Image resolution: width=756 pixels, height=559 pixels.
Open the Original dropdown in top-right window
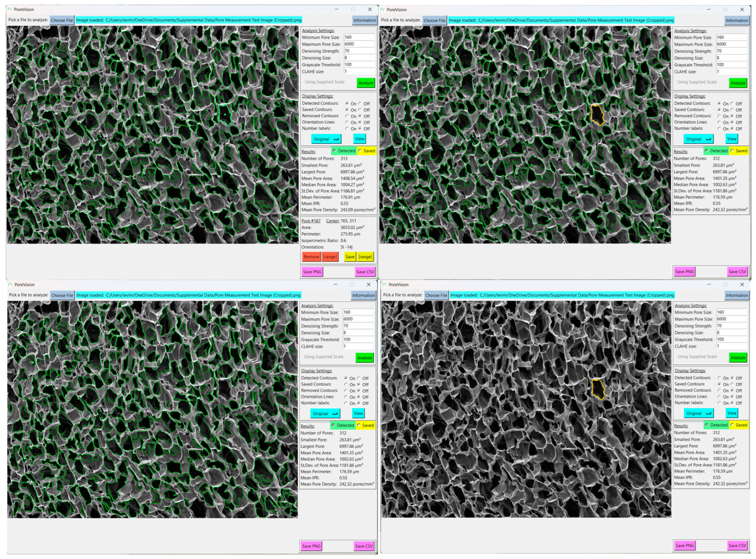(698, 139)
